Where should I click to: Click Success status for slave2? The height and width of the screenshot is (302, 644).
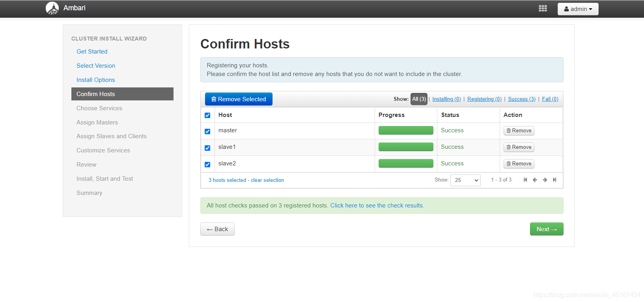pos(452,163)
